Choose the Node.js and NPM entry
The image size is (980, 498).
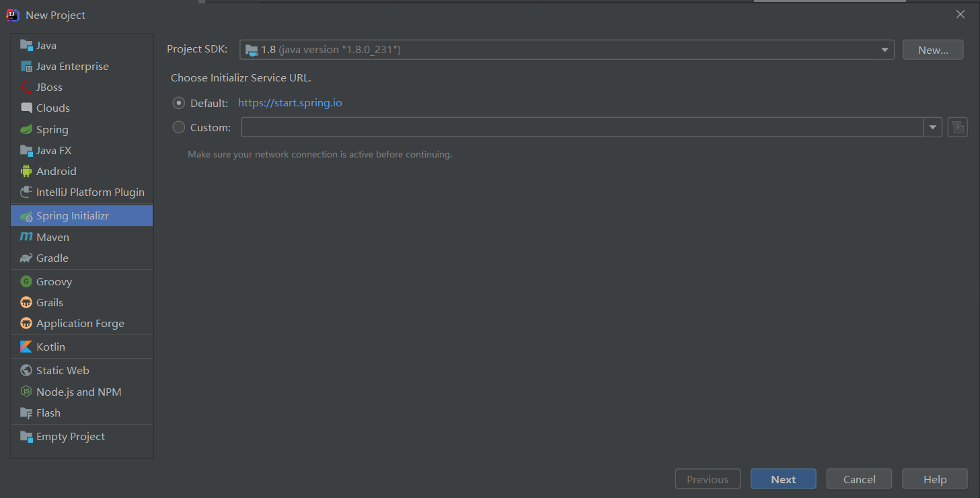coord(82,392)
